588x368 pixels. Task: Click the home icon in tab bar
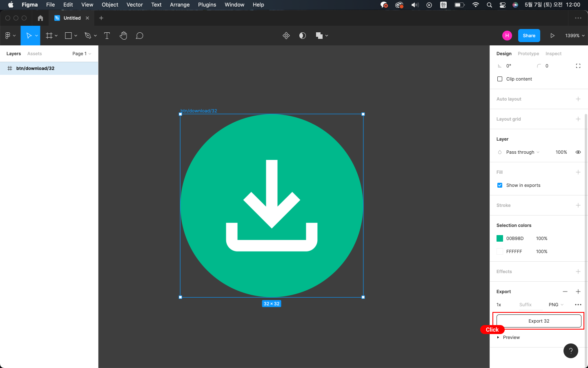tap(40, 18)
